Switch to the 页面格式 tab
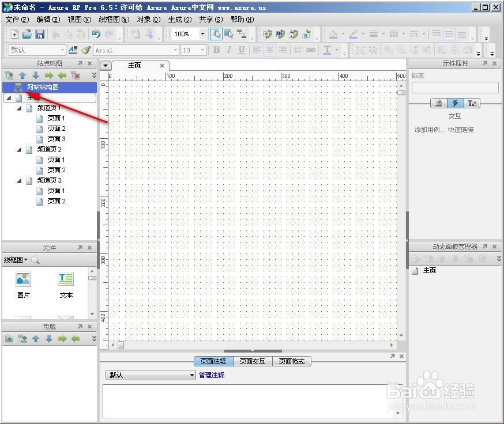This screenshot has height=424, width=504. (292, 361)
